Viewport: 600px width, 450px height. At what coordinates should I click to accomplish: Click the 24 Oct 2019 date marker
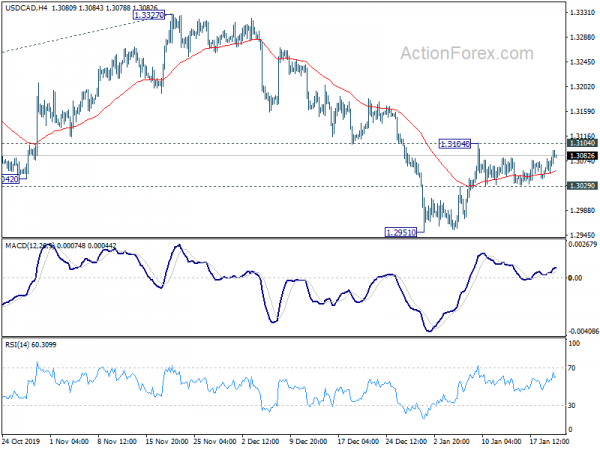click(21, 441)
